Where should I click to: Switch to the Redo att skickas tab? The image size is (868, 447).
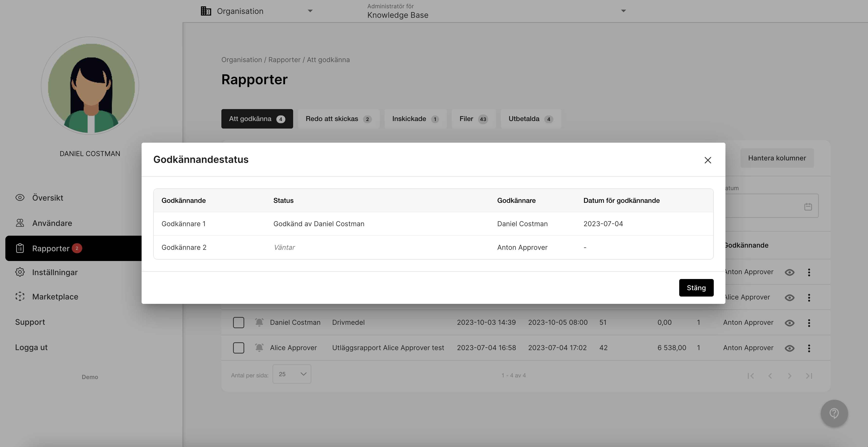point(339,119)
